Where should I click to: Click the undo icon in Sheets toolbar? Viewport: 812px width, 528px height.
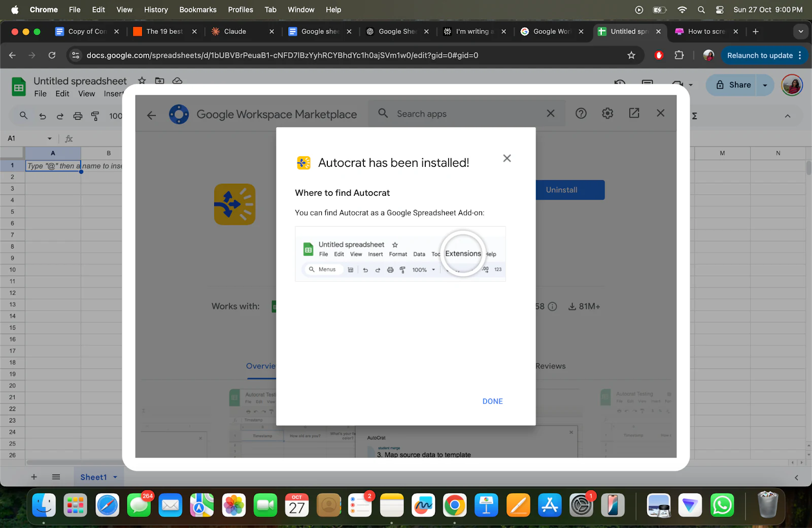[x=43, y=116]
